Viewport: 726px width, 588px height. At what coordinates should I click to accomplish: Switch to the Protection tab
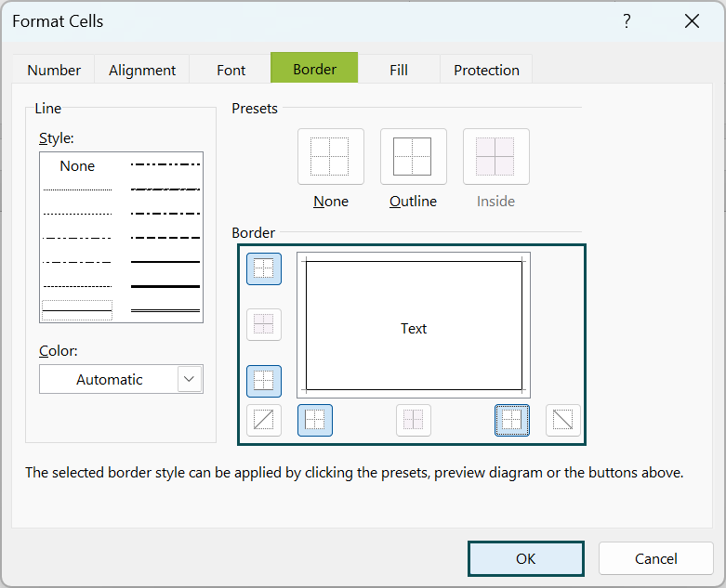[486, 70]
